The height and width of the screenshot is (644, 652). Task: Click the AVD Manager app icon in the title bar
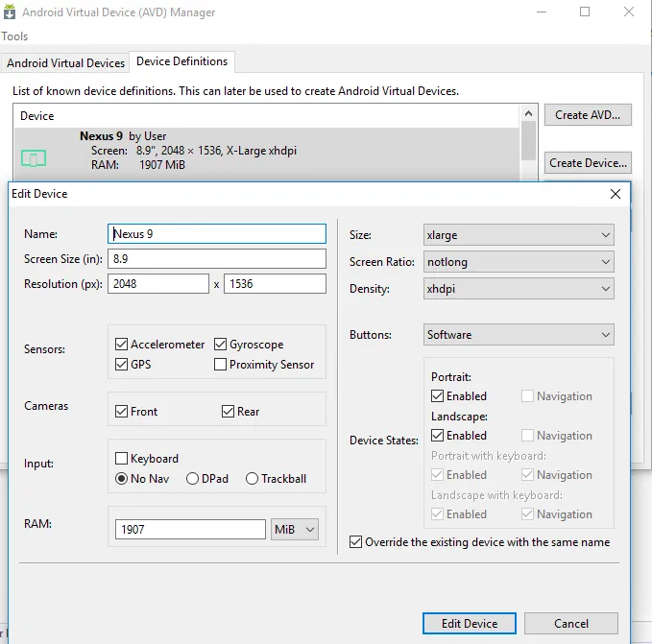click(x=10, y=12)
